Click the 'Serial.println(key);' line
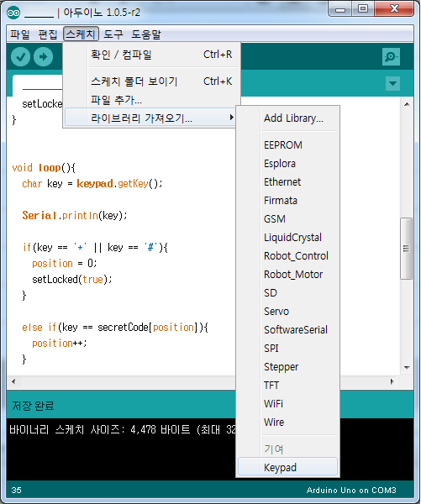421x504 pixels. pos(75,216)
